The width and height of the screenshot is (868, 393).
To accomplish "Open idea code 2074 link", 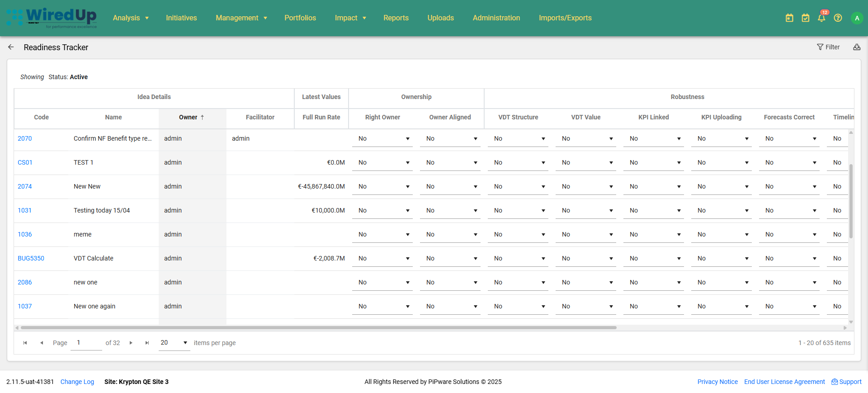I will click(x=25, y=186).
